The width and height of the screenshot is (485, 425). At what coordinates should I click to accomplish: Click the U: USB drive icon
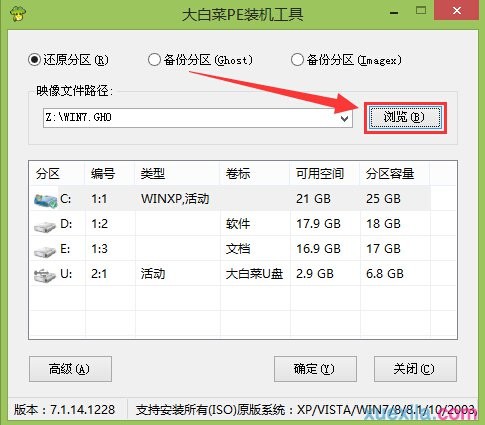point(45,275)
